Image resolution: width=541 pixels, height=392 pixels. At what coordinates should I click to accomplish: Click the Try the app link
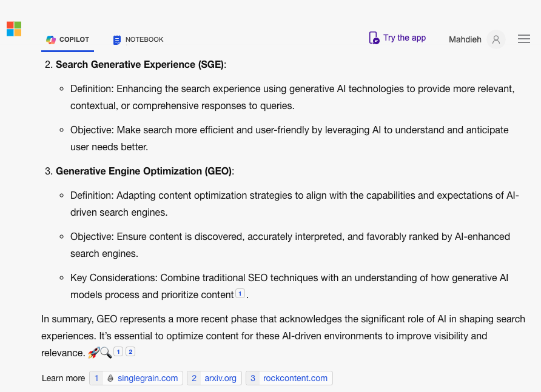point(405,38)
